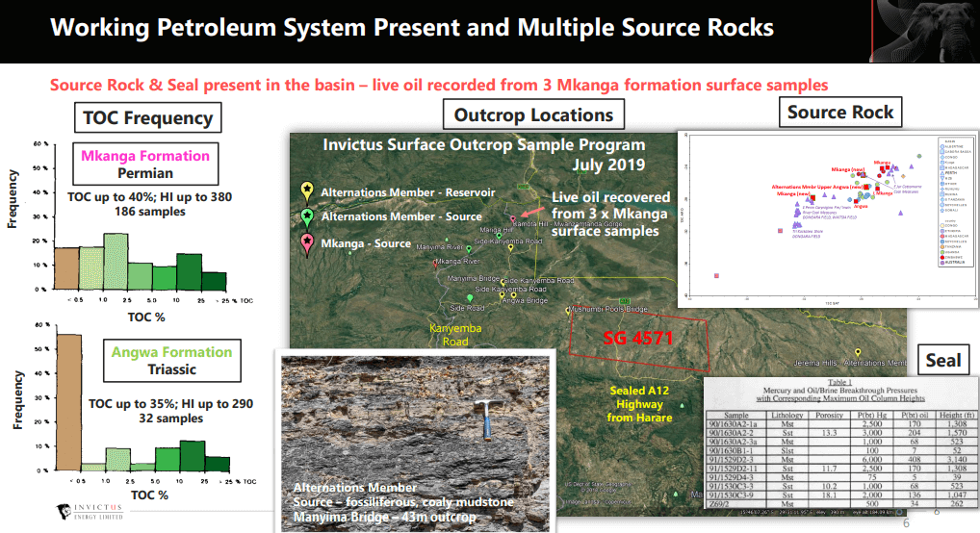This screenshot has height=533, width=980.
Task: Click 'Mushumbi Pools Bridge' map label
Action: [x=608, y=309]
